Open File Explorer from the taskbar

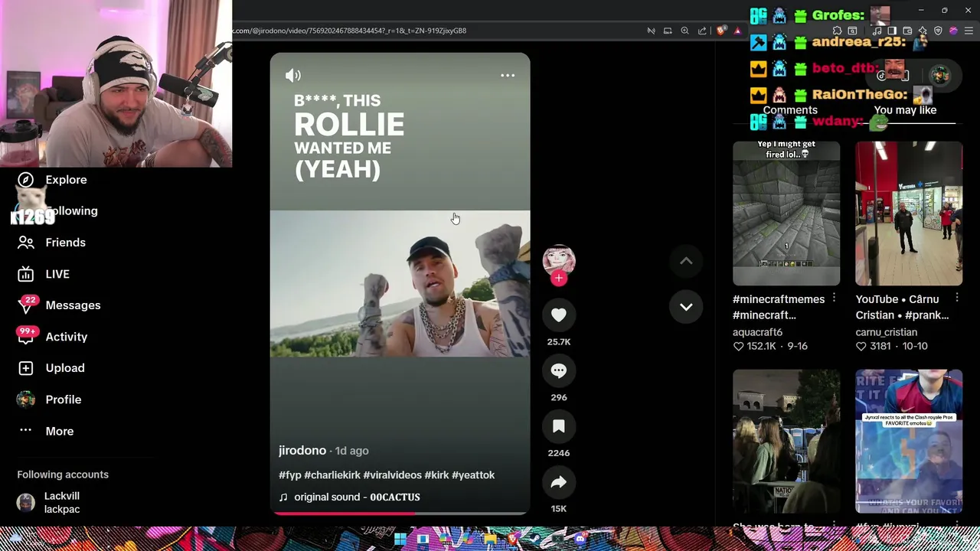490,539
